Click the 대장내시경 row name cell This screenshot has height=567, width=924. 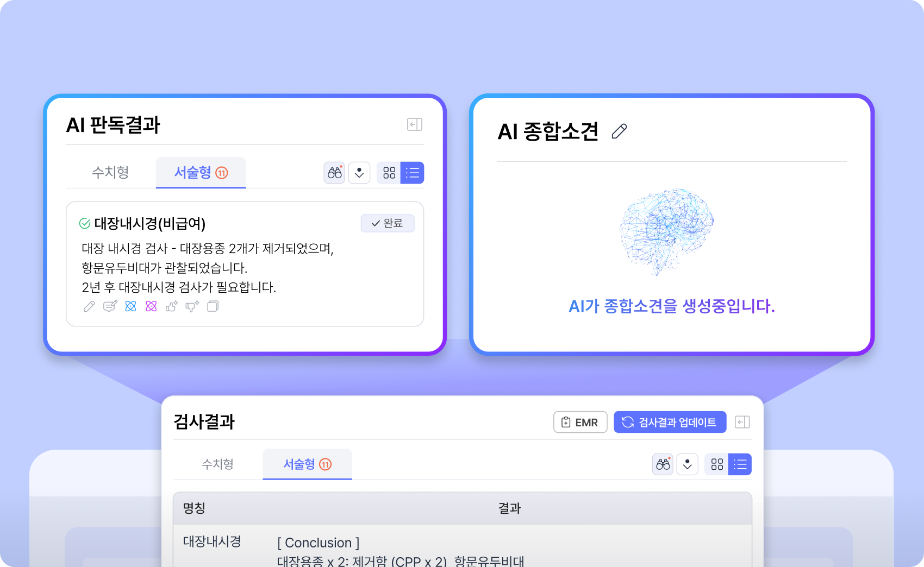click(212, 541)
